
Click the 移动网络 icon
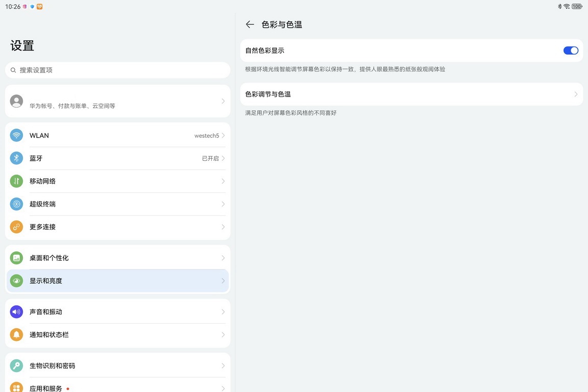pyautogui.click(x=16, y=181)
